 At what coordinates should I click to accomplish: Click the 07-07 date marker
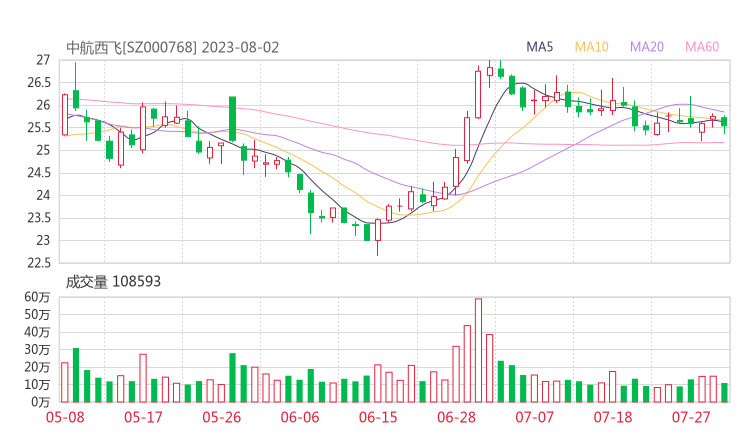click(x=534, y=417)
